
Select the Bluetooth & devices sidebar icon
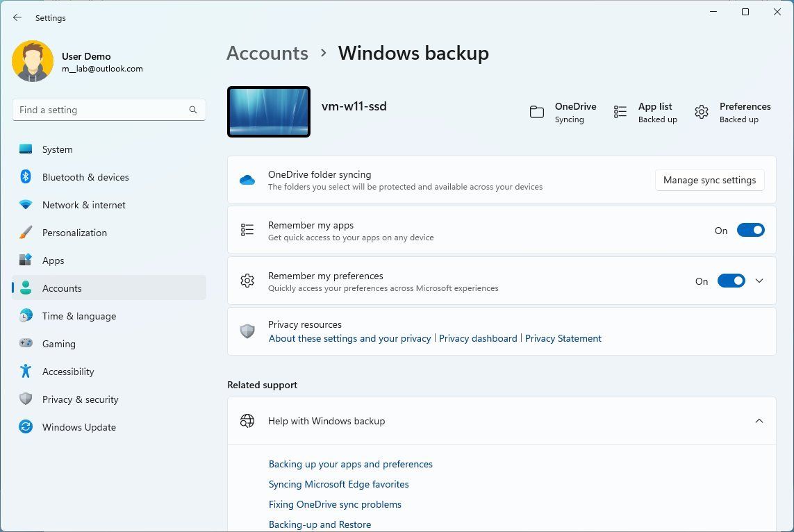pos(26,177)
